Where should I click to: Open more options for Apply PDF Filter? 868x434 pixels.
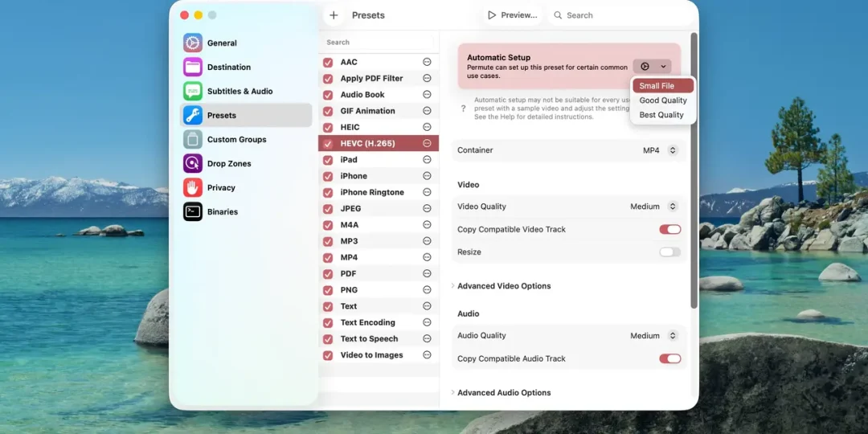[427, 78]
